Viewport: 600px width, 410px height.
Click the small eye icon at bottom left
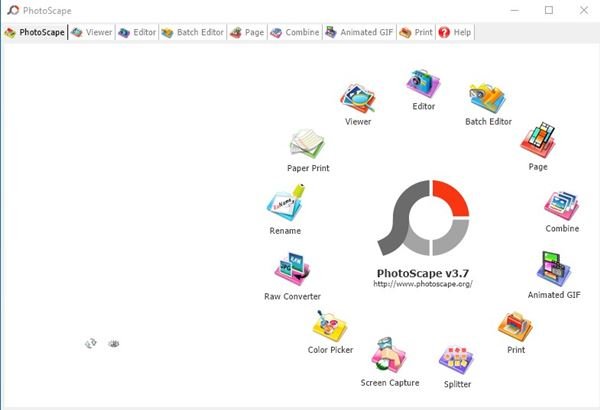point(114,343)
